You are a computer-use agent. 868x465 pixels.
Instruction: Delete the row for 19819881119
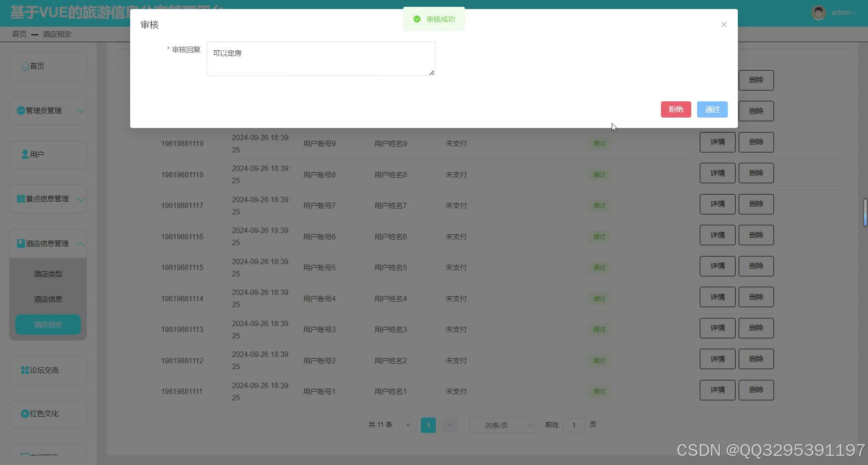756,142
